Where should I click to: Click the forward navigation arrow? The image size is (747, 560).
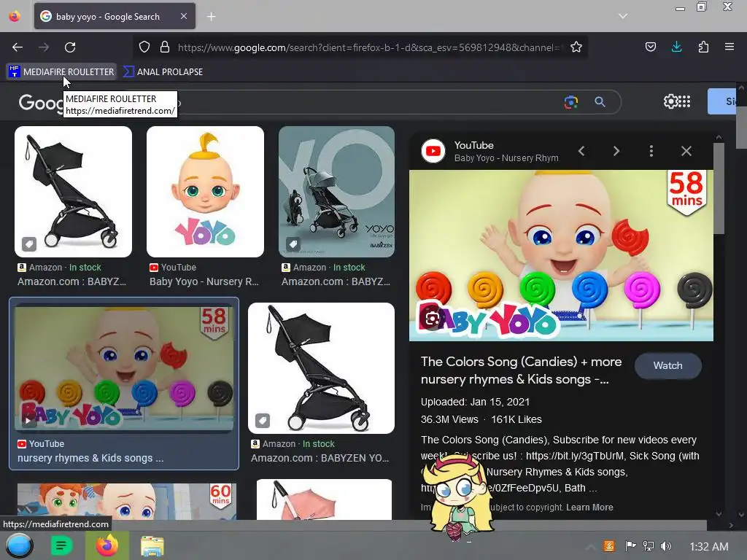click(44, 47)
